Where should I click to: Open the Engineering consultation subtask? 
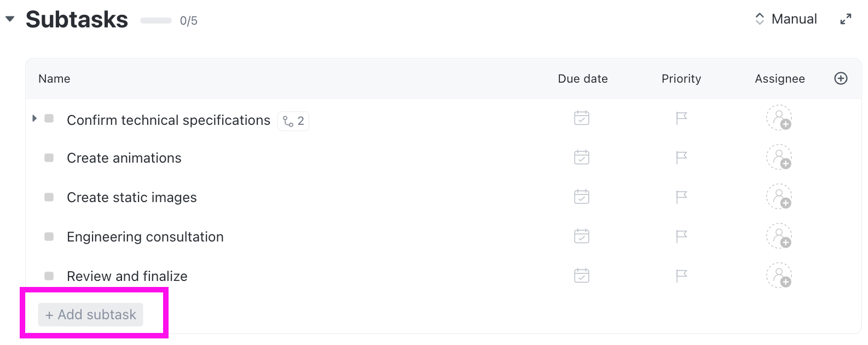pos(145,237)
